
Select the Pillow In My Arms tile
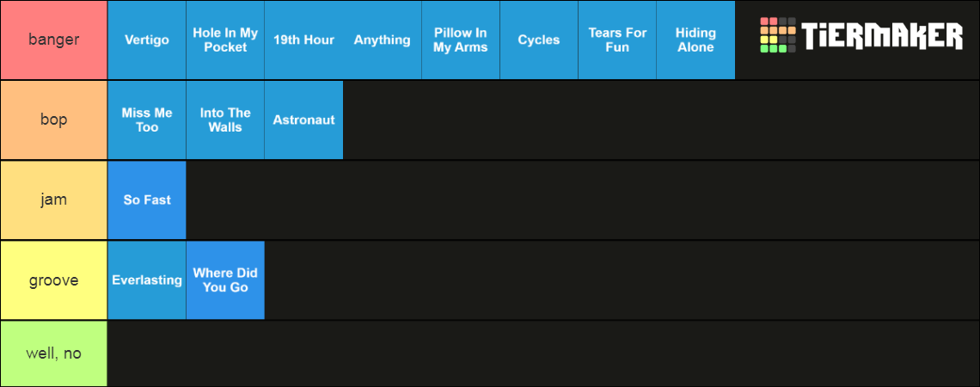[461, 40]
